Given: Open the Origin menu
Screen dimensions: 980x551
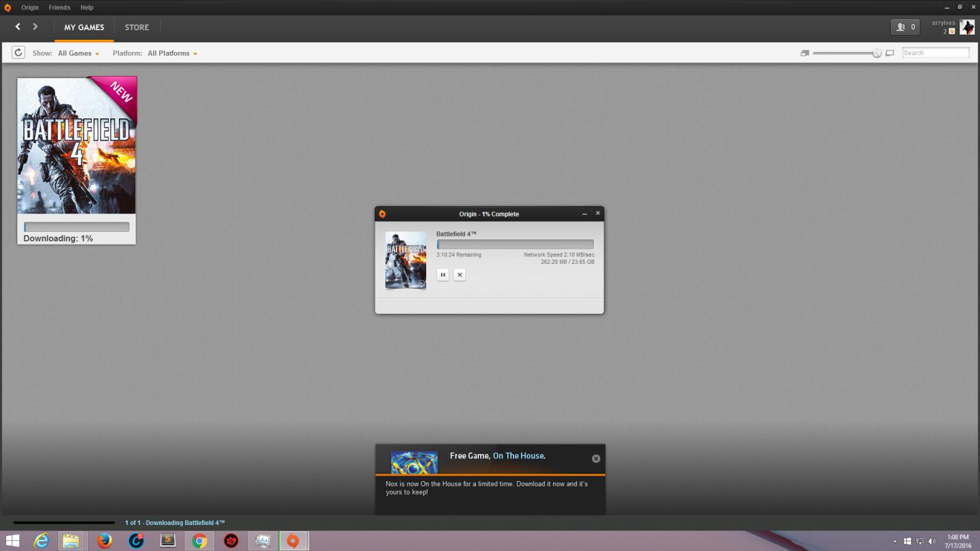Looking at the screenshot, I should (x=30, y=7).
